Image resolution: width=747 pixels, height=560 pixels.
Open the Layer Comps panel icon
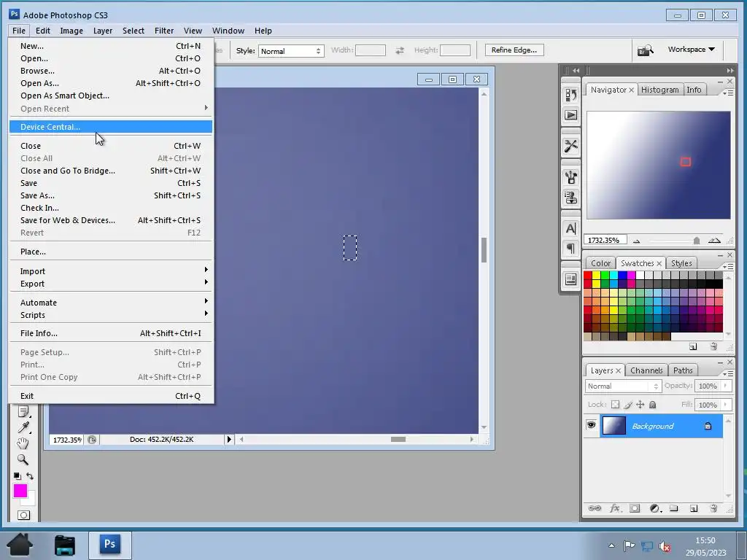point(570,279)
